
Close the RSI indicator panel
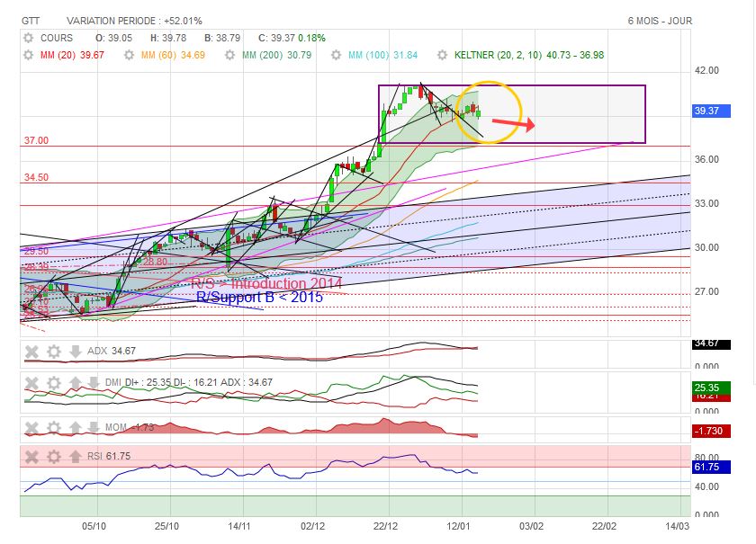[31, 456]
